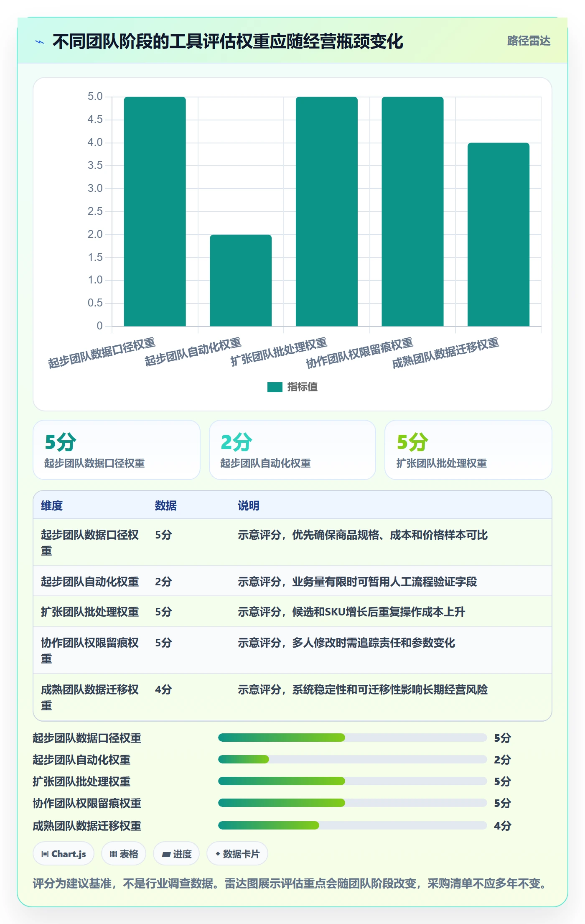Click description about 多人修改时需追踪责任
This screenshot has width=585, height=924.
[x=346, y=643]
